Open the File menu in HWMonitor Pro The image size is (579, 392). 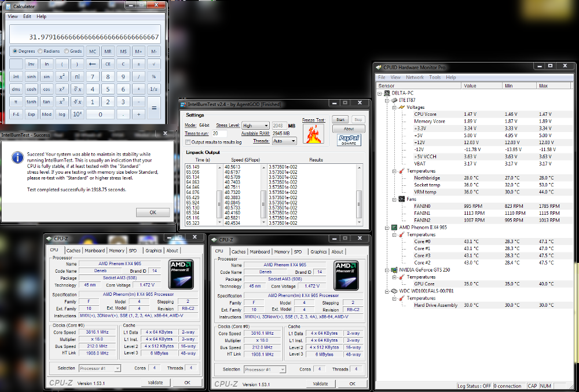click(x=382, y=77)
